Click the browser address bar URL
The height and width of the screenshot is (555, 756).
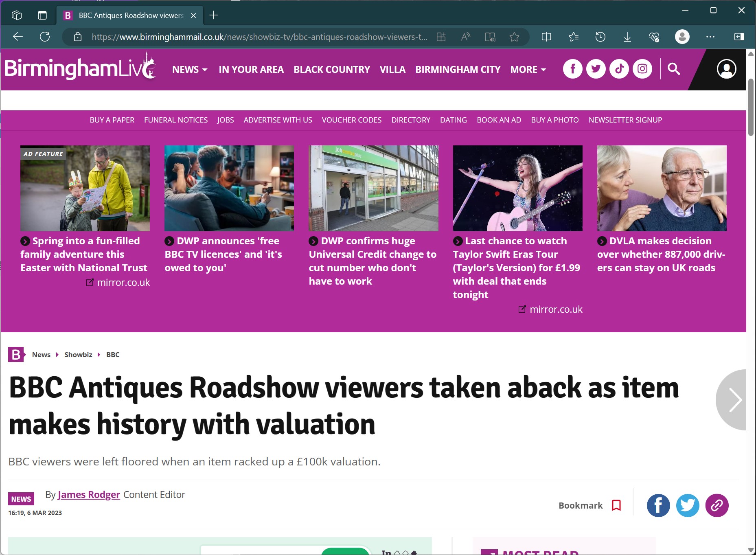(x=259, y=37)
